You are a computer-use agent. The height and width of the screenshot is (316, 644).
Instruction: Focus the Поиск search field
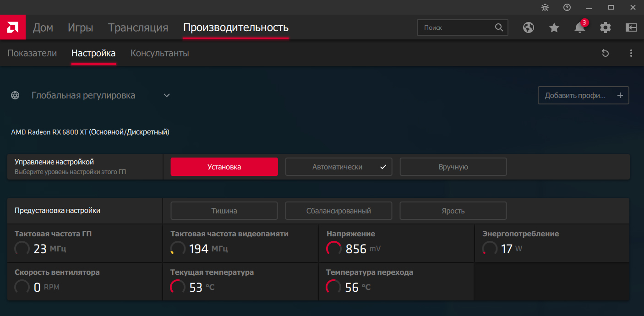click(x=463, y=27)
